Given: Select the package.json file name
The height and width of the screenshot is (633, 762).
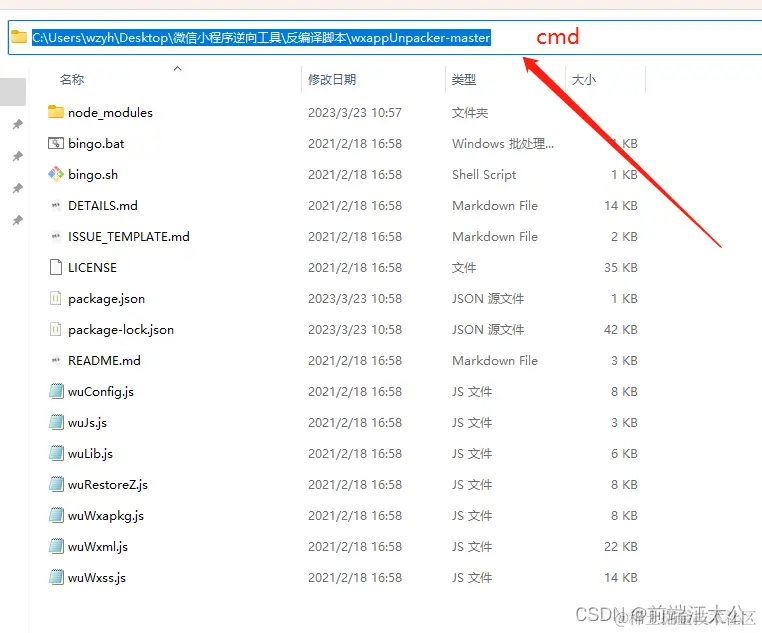Looking at the screenshot, I should pos(106,299).
